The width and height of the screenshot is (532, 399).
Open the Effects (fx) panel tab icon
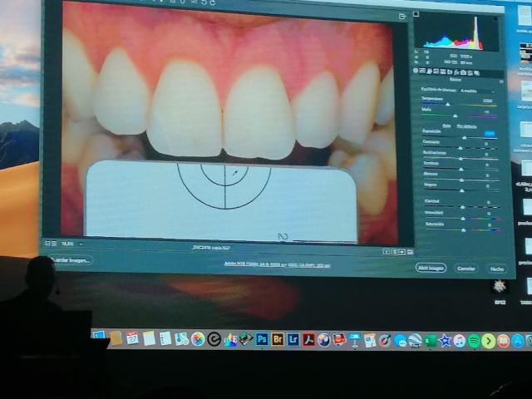click(456, 72)
